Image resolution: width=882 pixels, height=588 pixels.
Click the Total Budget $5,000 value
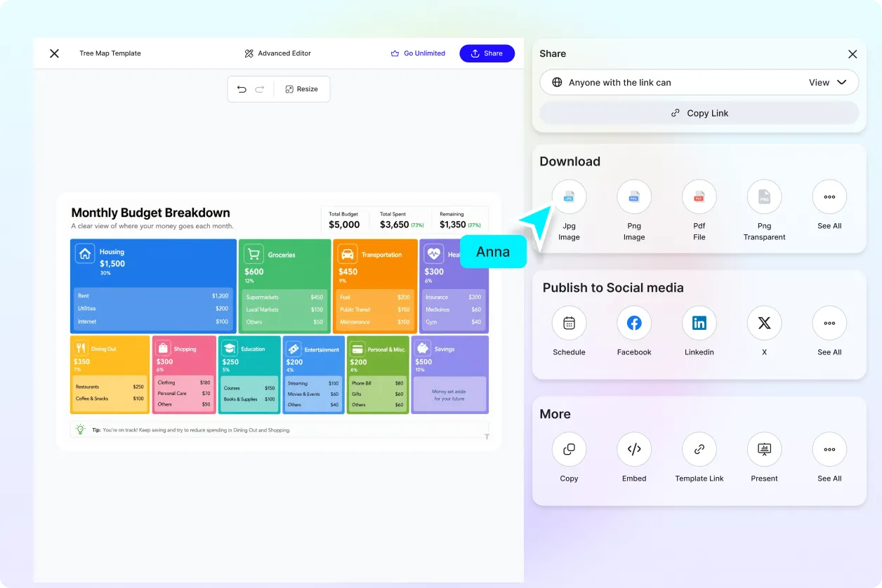click(x=344, y=225)
